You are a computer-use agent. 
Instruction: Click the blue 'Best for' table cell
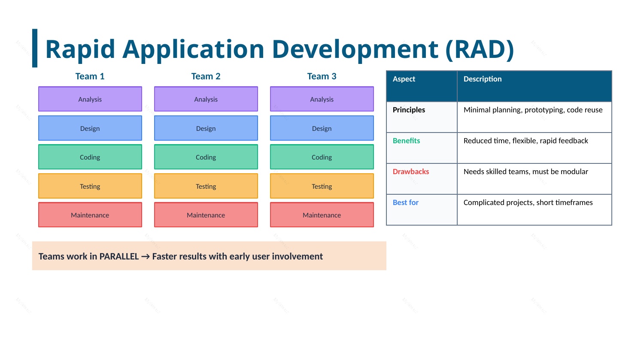pos(422,209)
